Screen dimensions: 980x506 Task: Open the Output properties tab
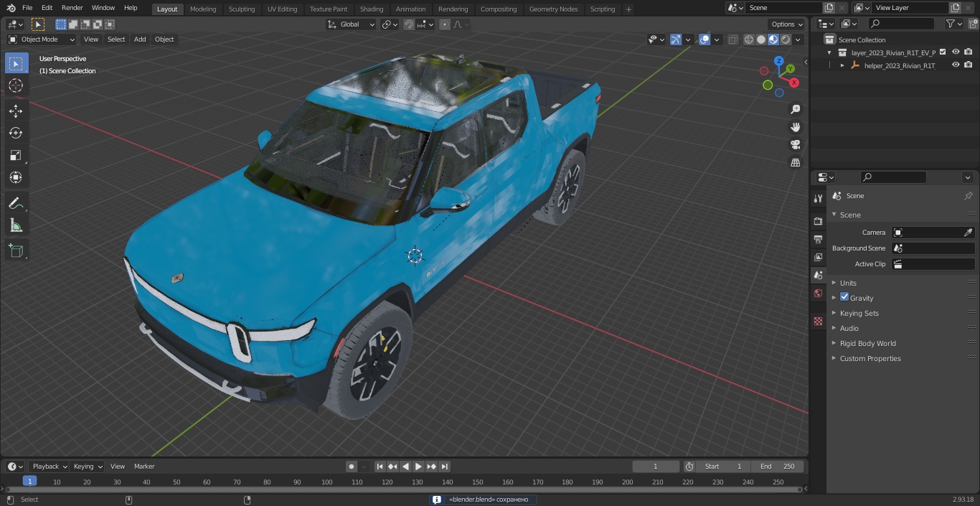[818, 239]
